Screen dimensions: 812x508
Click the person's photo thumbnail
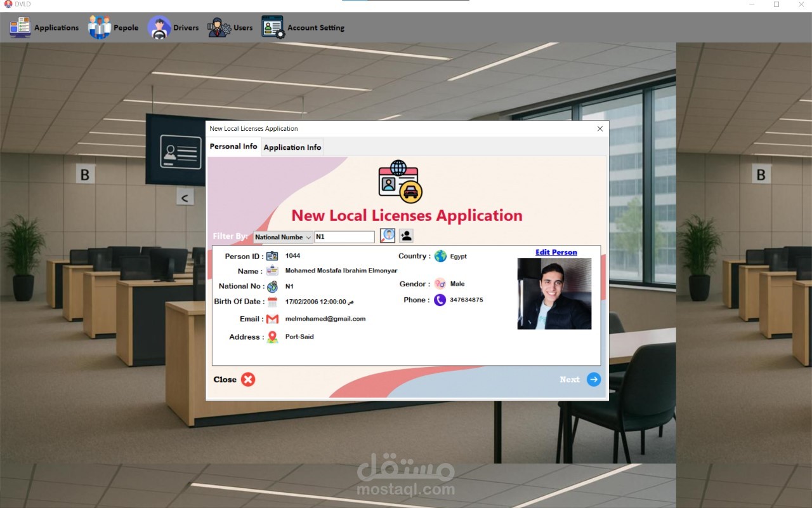(554, 293)
